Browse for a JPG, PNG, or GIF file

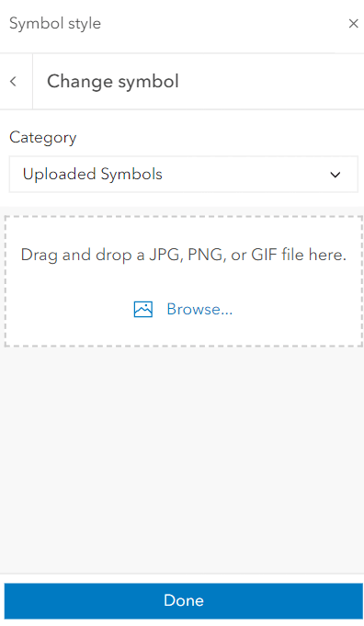pyautogui.click(x=199, y=309)
